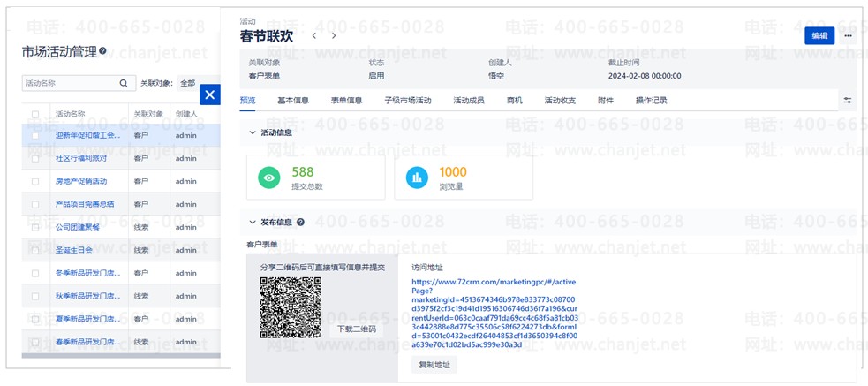This screenshot has height=386, width=868.
Task: Click the search magnifier icon in 活动名称 box
Action: coord(124,83)
